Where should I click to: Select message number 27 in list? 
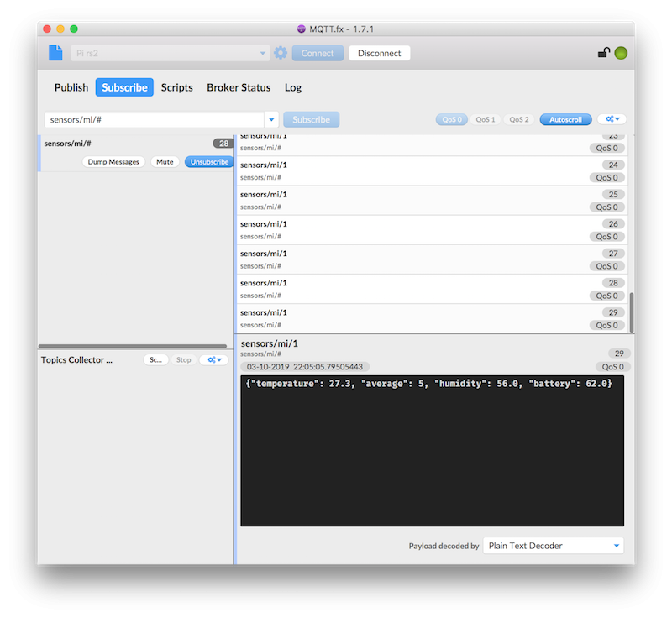pos(432,259)
